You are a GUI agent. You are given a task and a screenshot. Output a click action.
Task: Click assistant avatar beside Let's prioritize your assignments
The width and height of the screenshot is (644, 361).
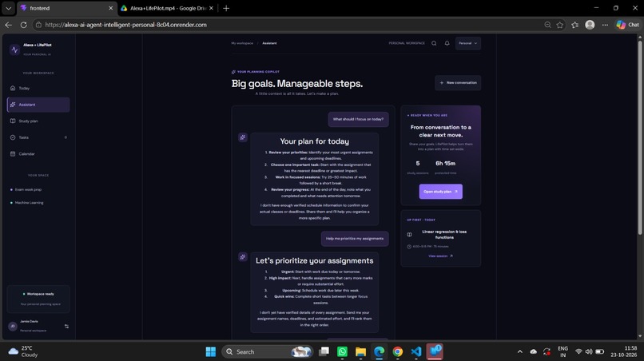point(243,256)
